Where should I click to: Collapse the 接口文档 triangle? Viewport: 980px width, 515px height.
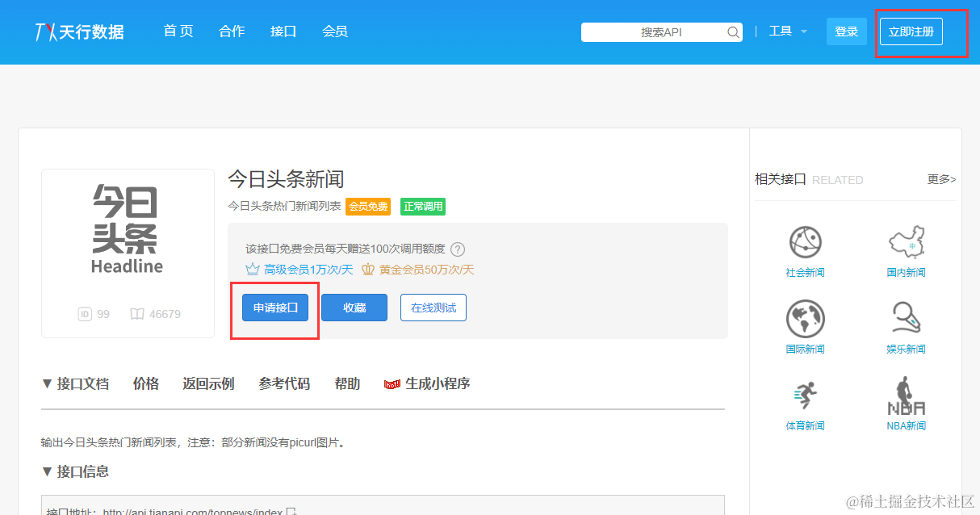click(x=47, y=383)
